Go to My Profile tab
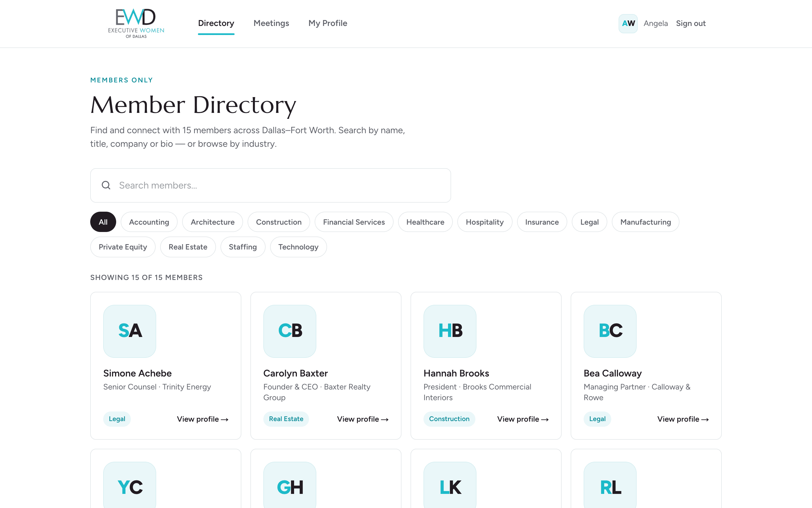The width and height of the screenshot is (812, 508). click(x=328, y=23)
